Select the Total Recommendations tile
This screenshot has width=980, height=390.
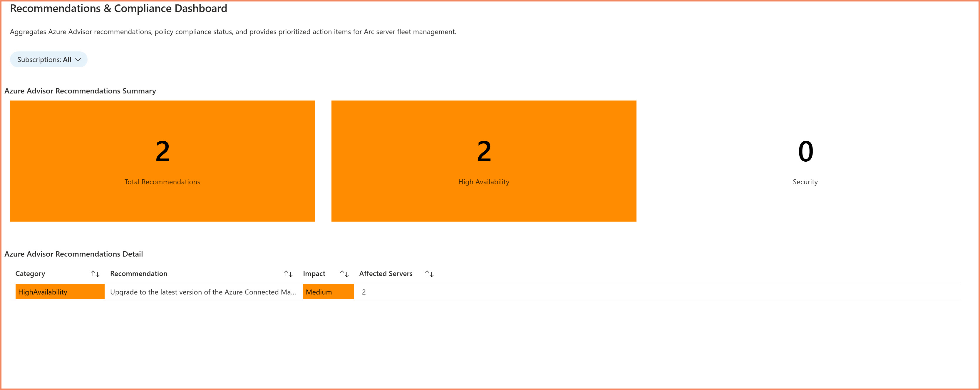(162, 160)
